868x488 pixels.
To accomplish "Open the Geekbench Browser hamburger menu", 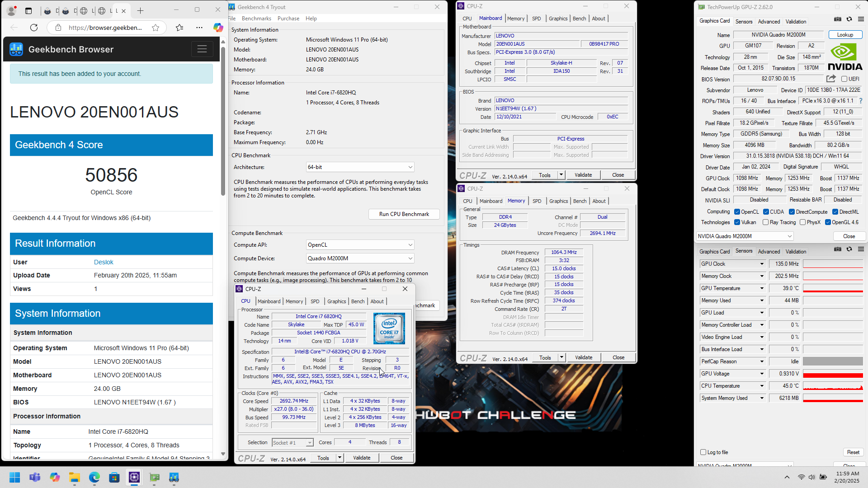I will [202, 49].
